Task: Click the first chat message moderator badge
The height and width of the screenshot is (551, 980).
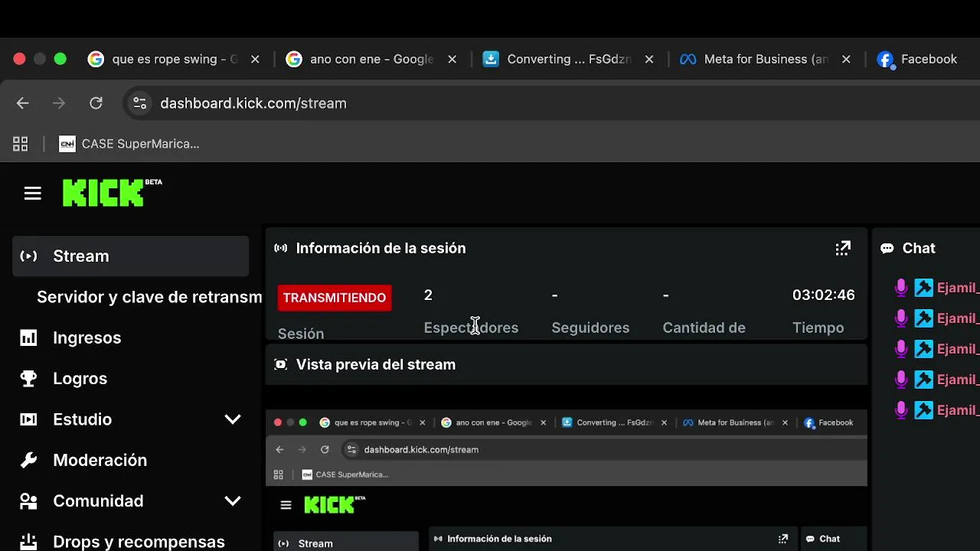Action: [923, 288]
